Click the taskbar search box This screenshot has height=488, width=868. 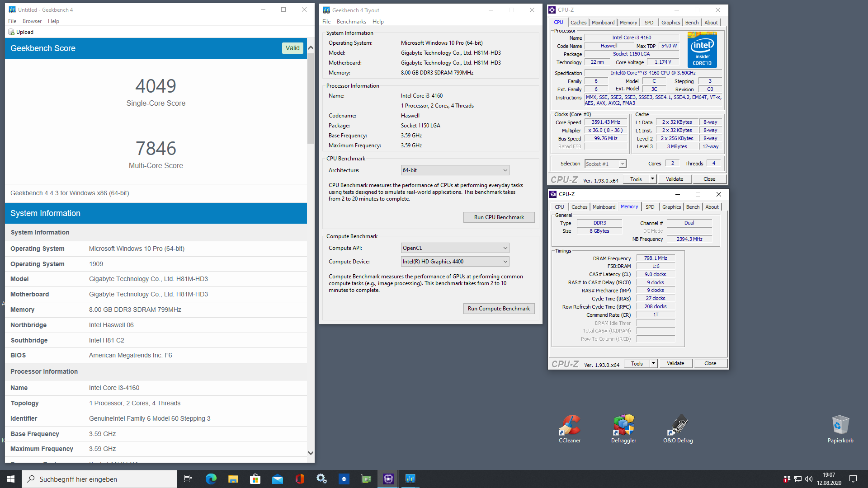(99, 479)
